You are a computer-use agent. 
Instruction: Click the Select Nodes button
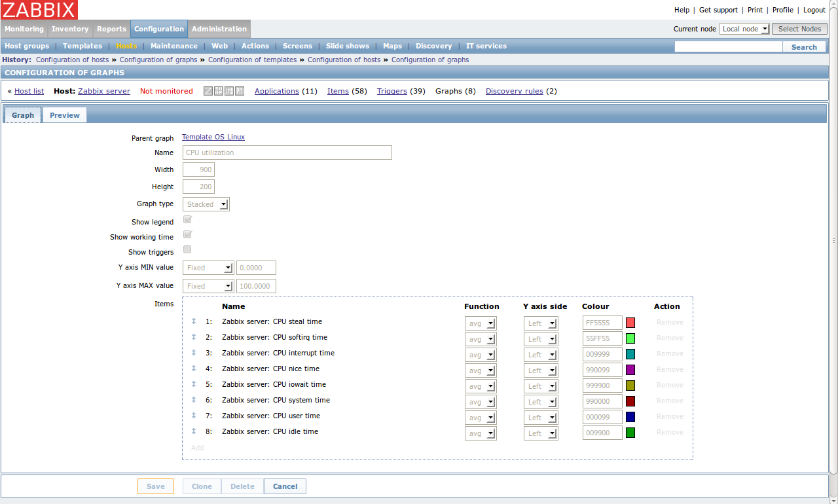[x=799, y=29]
